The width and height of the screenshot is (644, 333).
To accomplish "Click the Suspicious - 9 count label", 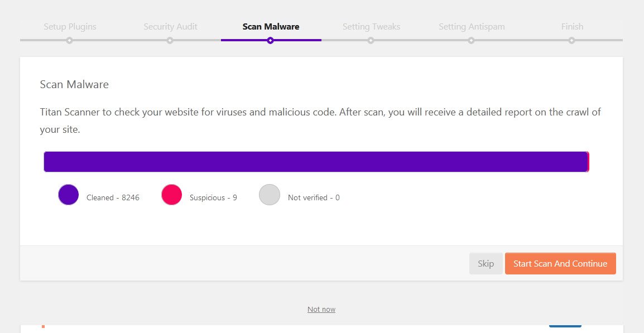I will pos(213,197).
